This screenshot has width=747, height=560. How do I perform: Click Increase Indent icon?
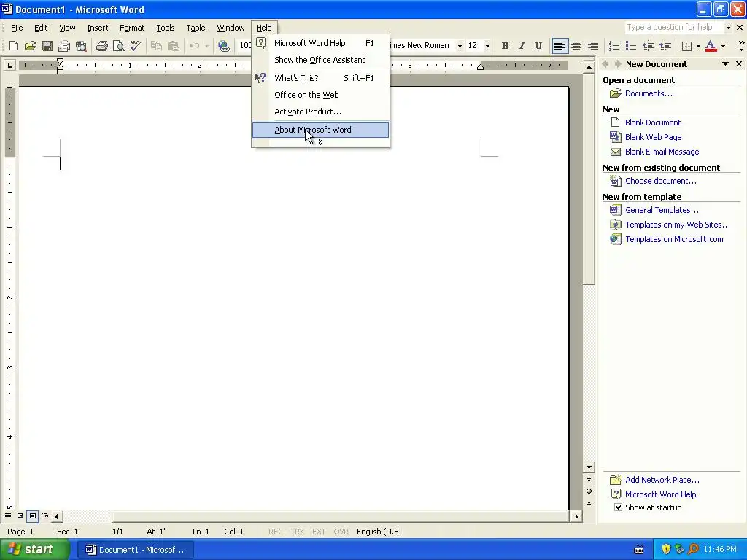click(x=665, y=46)
